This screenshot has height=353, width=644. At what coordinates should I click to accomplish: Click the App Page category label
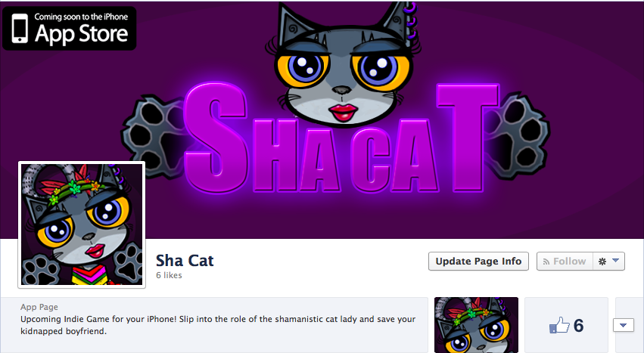click(x=39, y=307)
